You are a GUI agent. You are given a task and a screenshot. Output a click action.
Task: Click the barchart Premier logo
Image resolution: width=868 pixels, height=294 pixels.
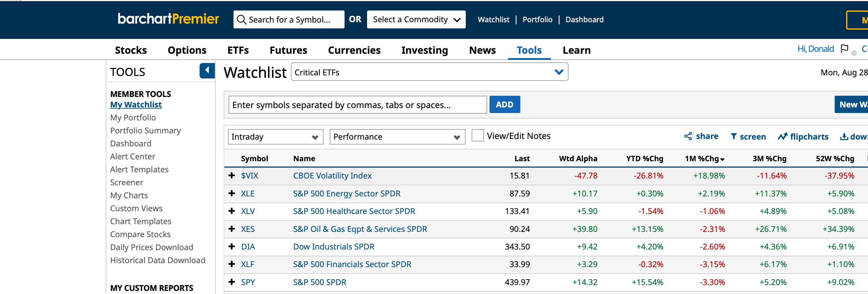tap(168, 19)
